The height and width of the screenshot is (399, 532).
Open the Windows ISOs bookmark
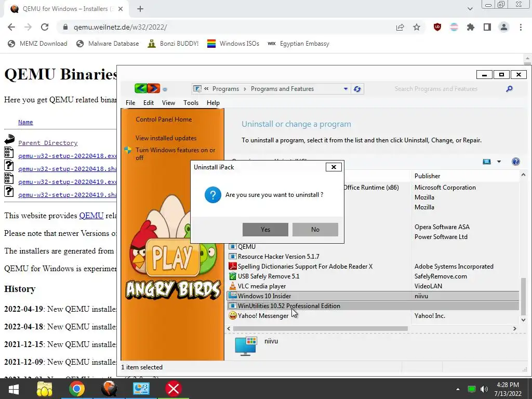(233, 44)
